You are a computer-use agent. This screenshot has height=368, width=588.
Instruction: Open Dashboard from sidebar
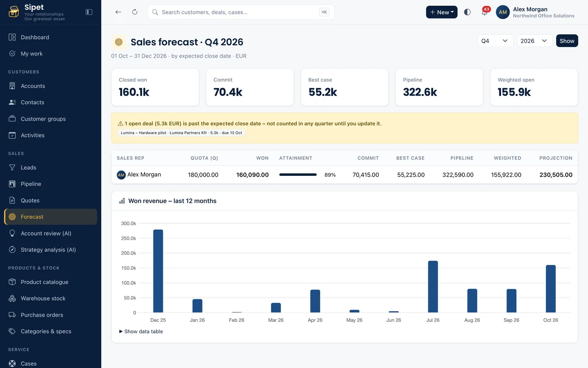point(51,37)
